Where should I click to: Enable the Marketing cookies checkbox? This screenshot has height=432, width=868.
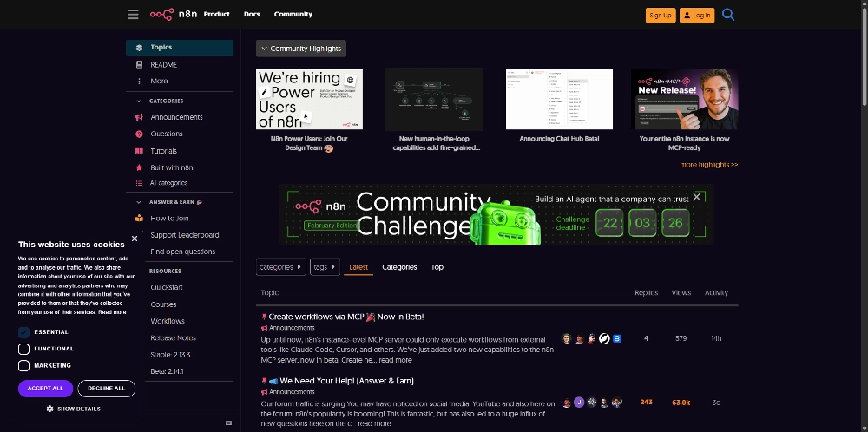tap(24, 365)
